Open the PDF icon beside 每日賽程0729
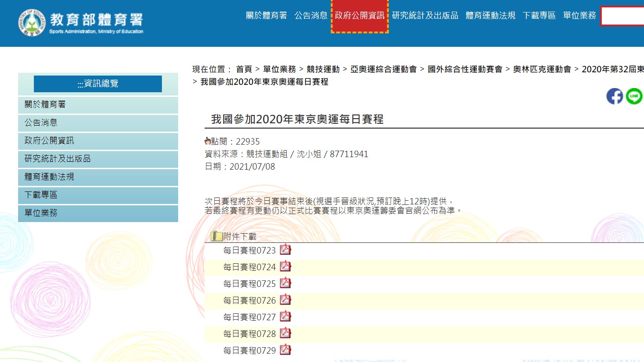Image resolution: width=644 pixels, height=362 pixels. pos(285,350)
